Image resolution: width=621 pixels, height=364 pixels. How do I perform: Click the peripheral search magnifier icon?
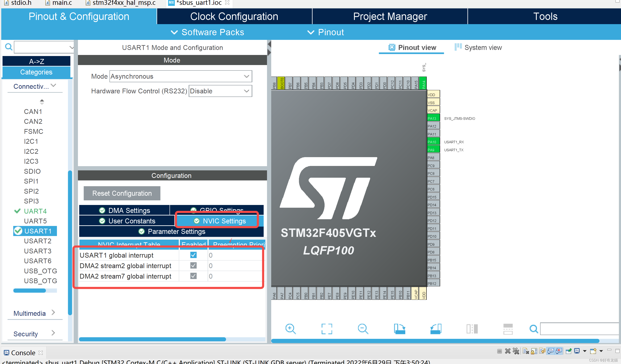click(x=9, y=47)
